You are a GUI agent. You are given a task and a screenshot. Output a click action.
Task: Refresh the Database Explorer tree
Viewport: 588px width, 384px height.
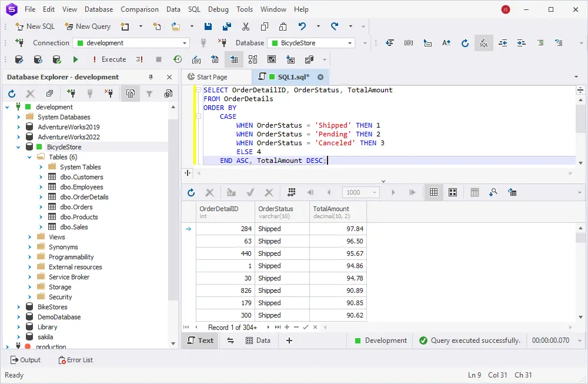tap(12, 94)
